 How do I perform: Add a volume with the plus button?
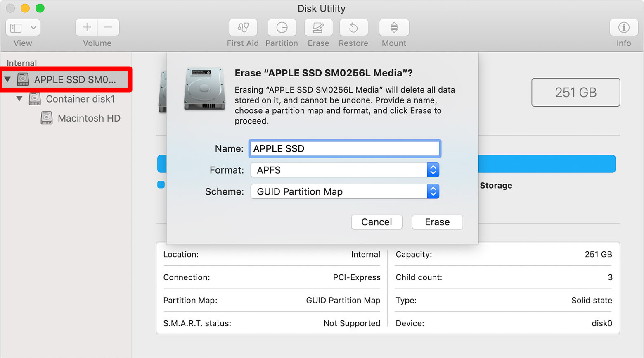87,28
